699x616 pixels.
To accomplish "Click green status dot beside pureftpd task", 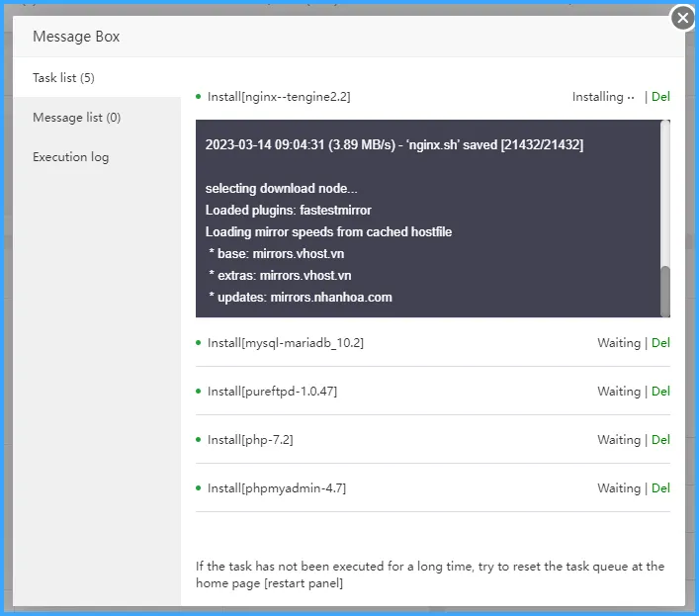I will click(199, 391).
